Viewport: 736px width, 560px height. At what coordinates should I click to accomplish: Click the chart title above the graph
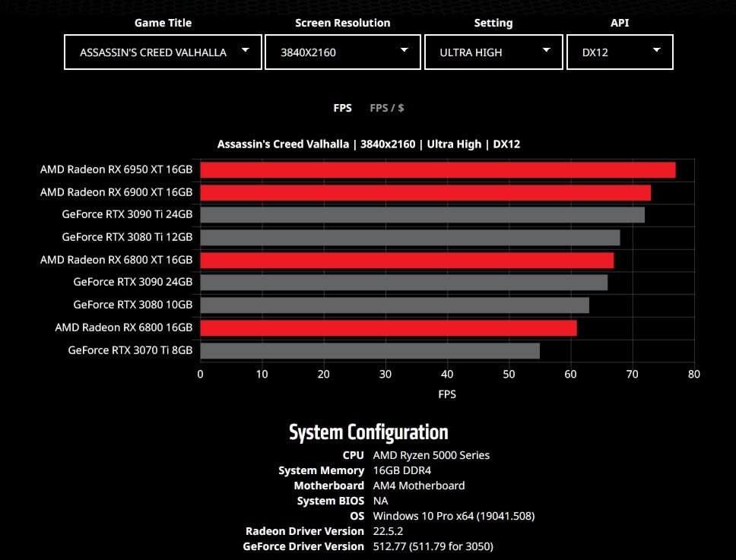[x=368, y=144]
